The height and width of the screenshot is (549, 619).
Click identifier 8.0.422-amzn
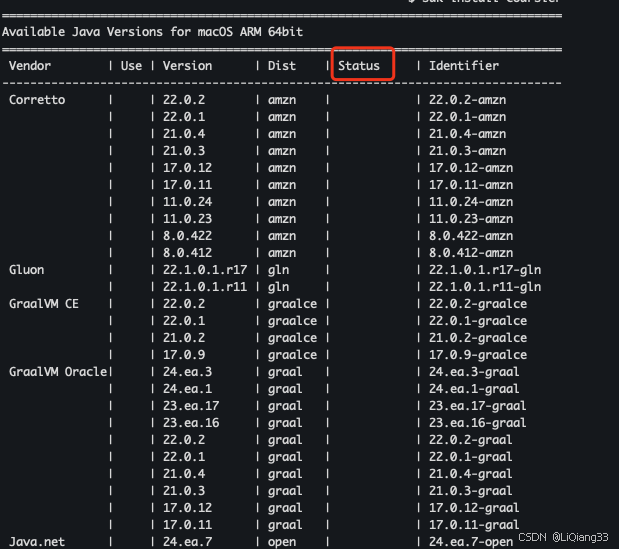[x=471, y=236]
